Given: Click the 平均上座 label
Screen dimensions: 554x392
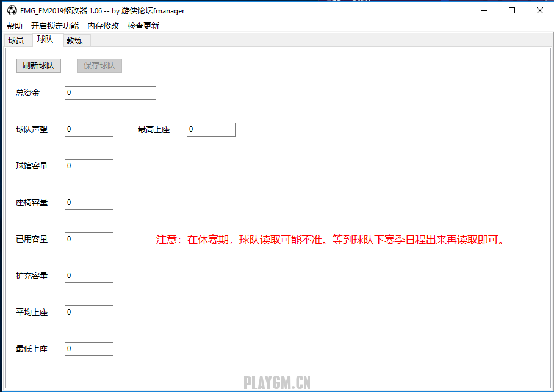Looking at the screenshot, I should [32, 313].
